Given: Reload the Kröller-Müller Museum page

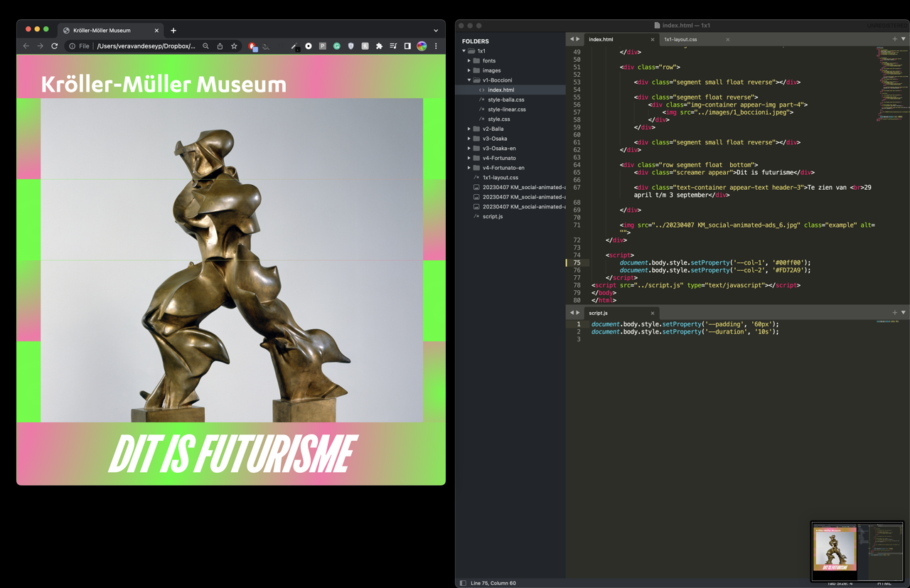Looking at the screenshot, I should [55, 46].
